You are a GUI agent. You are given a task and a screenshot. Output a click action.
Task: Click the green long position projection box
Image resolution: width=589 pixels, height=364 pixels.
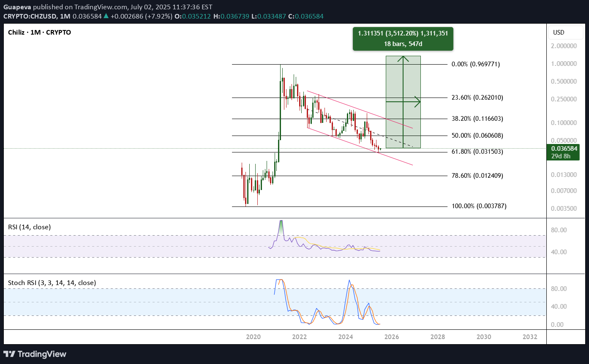403,102
